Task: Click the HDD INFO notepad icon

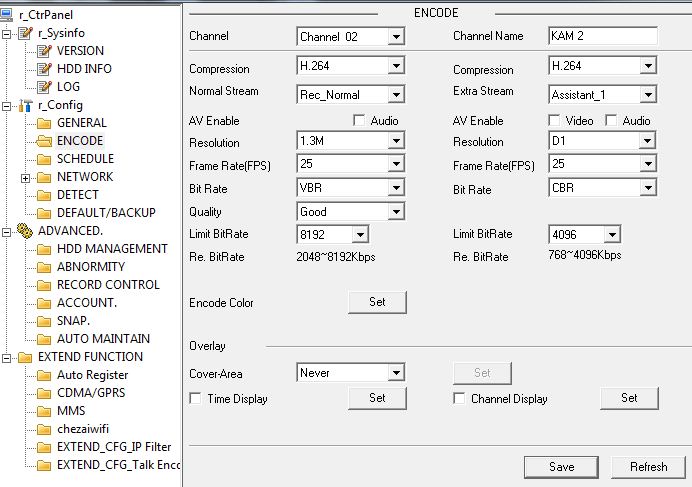Action: click(44, 69)
